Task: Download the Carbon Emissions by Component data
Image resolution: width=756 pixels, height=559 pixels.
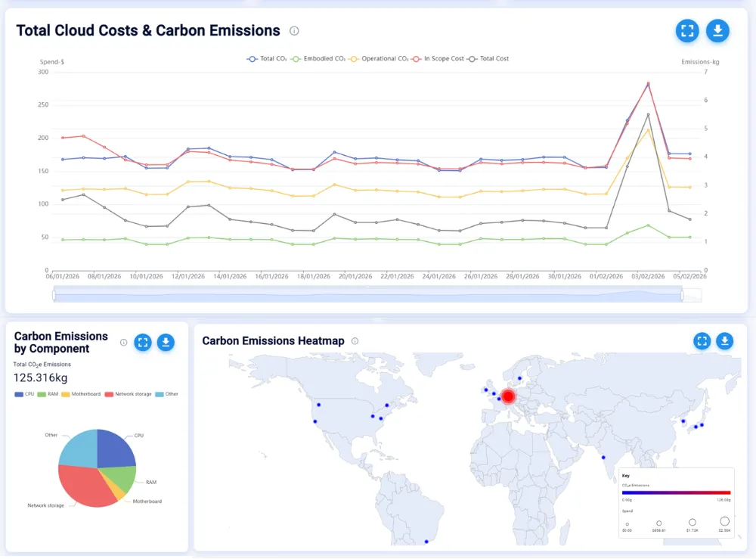Action: coord(166,343)
